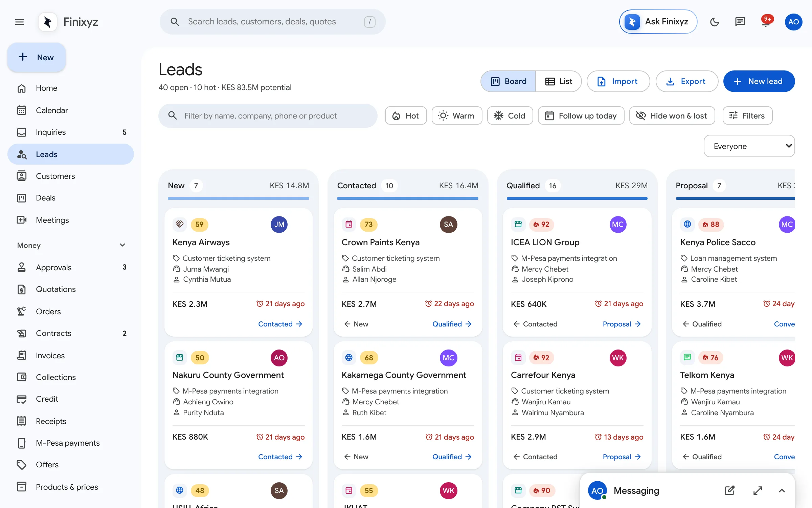Image resolution: width=812 pixels, height=508 pixels.
Task: Open the Filters panel
Action: 747,116
